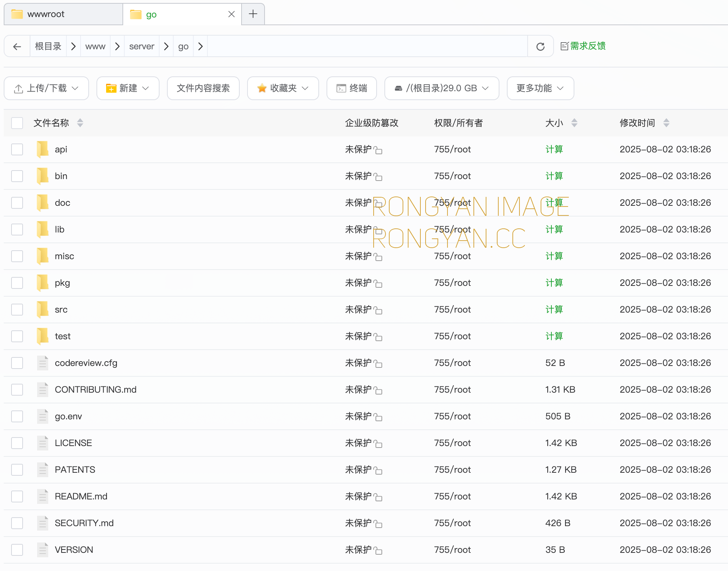This screenshot has width=728, height=571.
Task: Click the go breadcrumb segment
Action: (183, 46)
